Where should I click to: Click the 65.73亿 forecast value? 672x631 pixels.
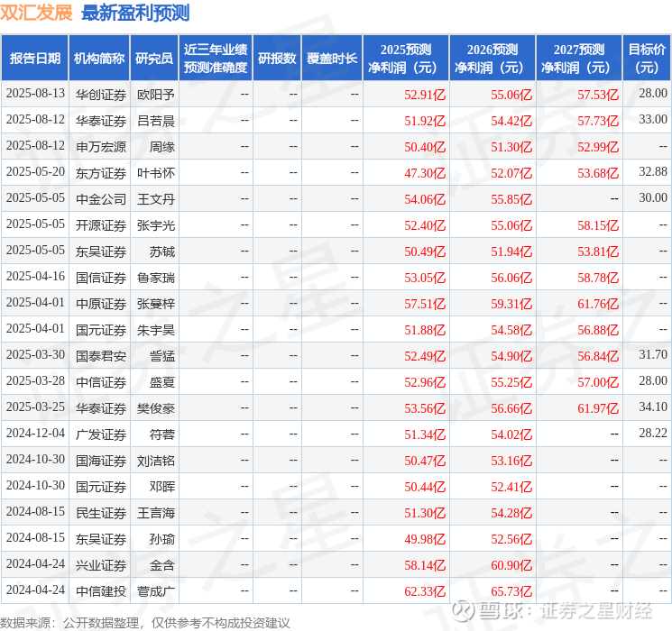511,591
